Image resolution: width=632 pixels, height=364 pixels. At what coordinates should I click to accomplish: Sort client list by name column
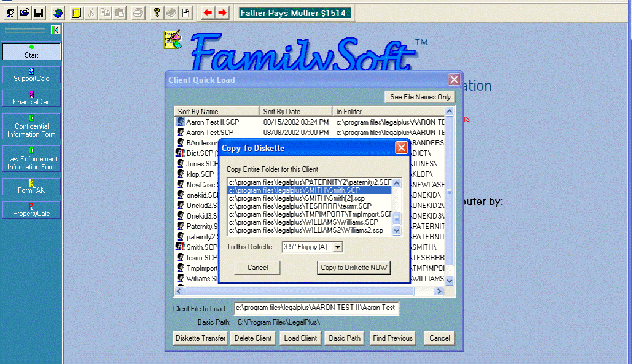(x=216, y=112)
